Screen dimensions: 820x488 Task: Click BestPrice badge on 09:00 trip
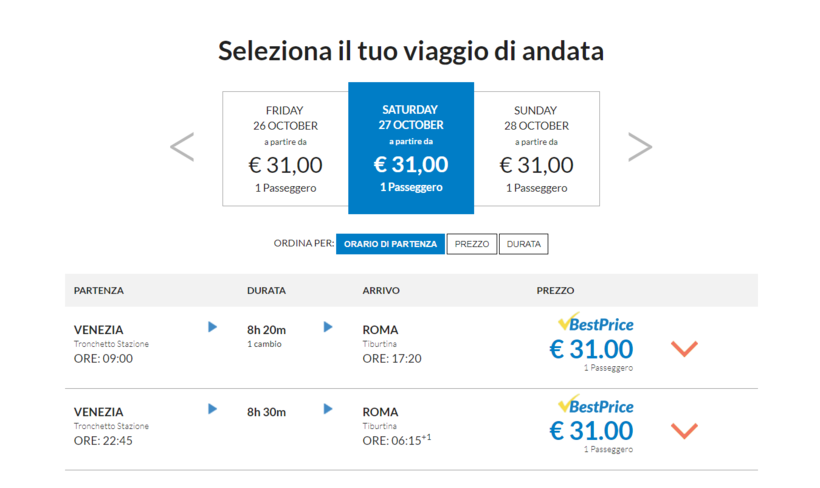(595, 323)
